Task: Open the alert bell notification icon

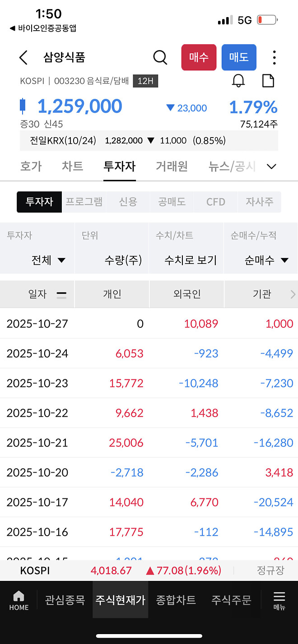Action: 239,81
